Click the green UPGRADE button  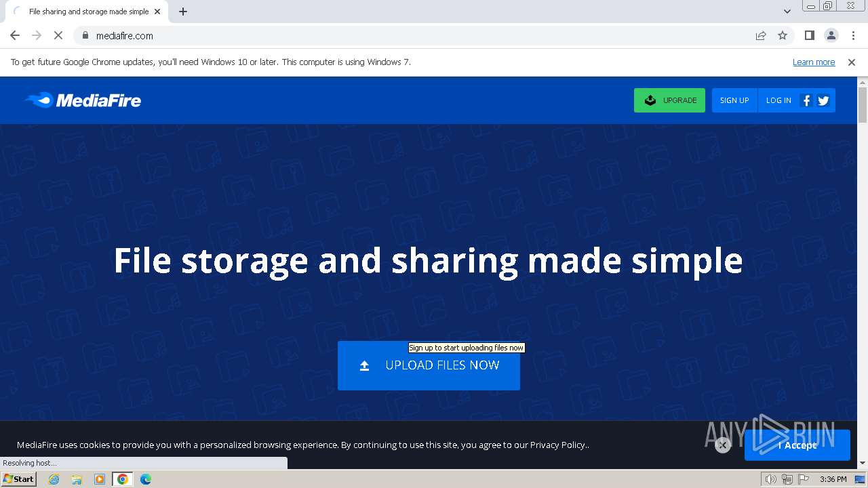669,100
